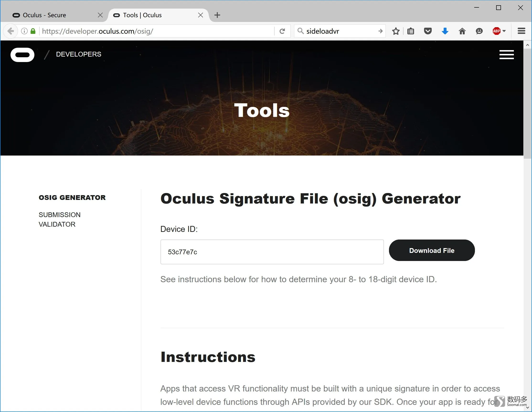Go back with the browser back arrow
This screenshot has height=412, width=532.
coord(11,31)
